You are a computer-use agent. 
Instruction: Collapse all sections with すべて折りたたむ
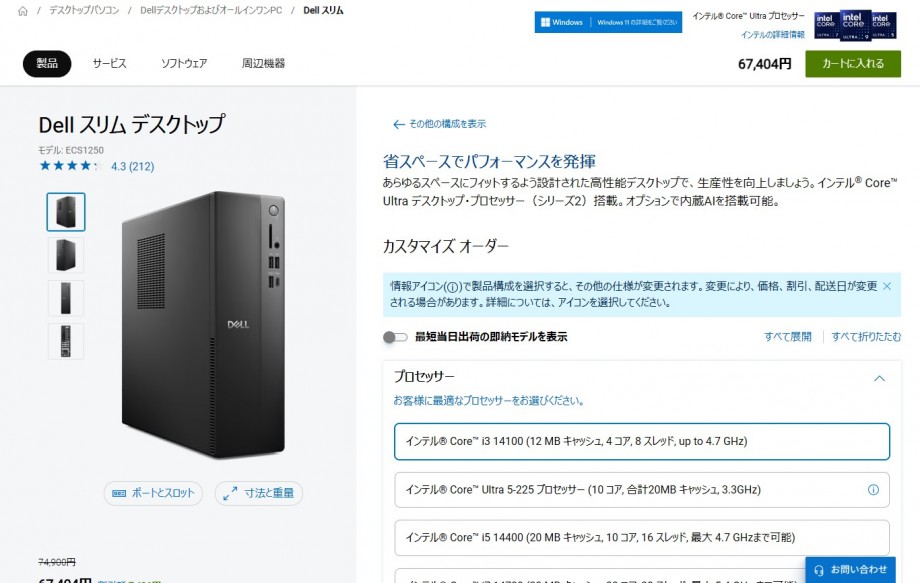pos(866,337)
